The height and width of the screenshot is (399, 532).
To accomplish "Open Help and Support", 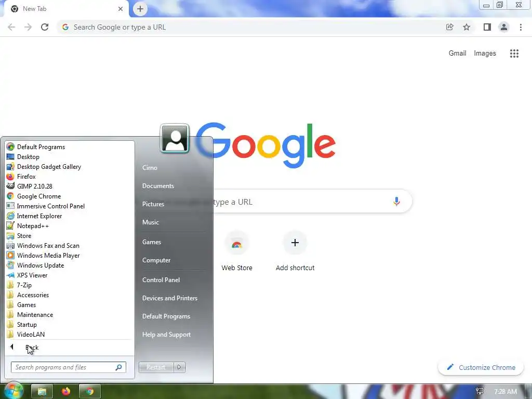I will [166, 335].
